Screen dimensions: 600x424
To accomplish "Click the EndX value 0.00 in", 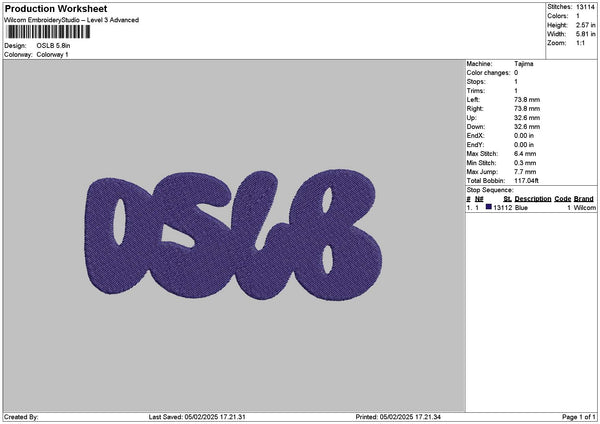I will pos(524,136).
